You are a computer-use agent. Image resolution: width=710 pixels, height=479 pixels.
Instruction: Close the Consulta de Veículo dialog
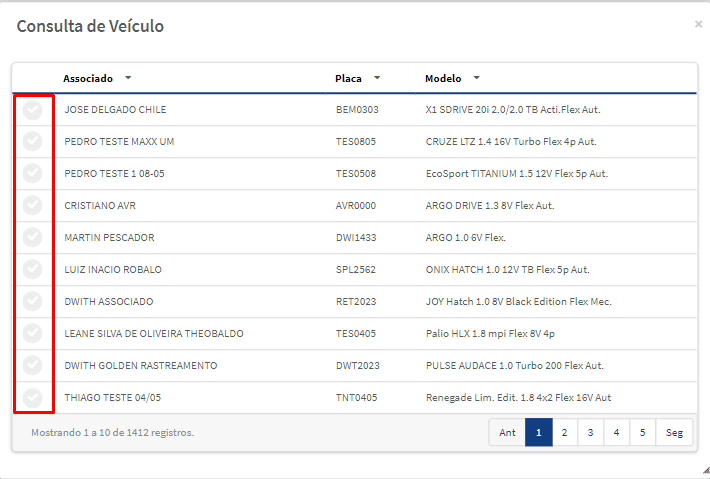698,24
